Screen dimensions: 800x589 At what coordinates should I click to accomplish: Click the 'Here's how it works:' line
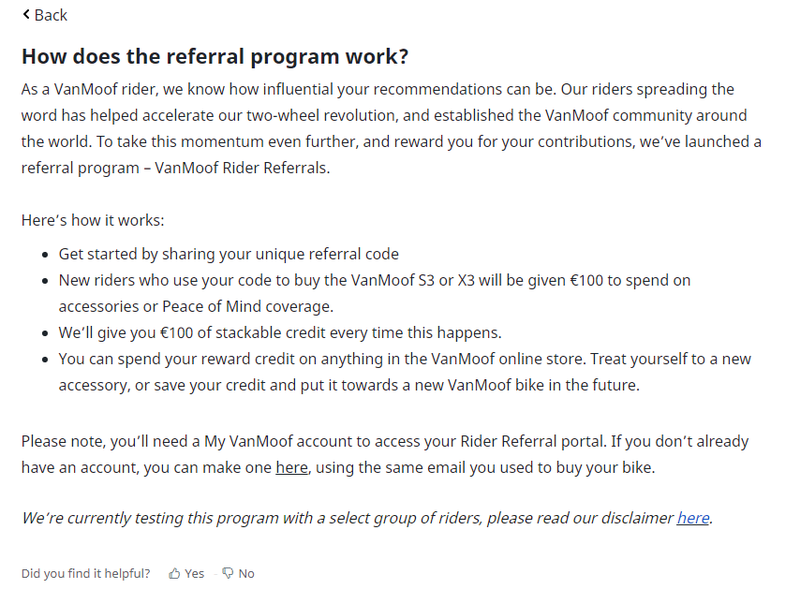pyautogui.click(x=93, y=220)
